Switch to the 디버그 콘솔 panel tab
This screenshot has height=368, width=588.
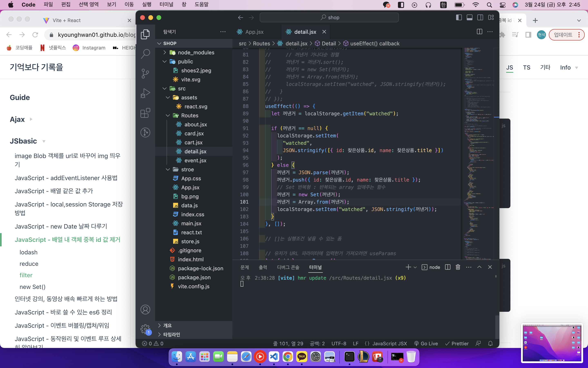tap(288, 267)
